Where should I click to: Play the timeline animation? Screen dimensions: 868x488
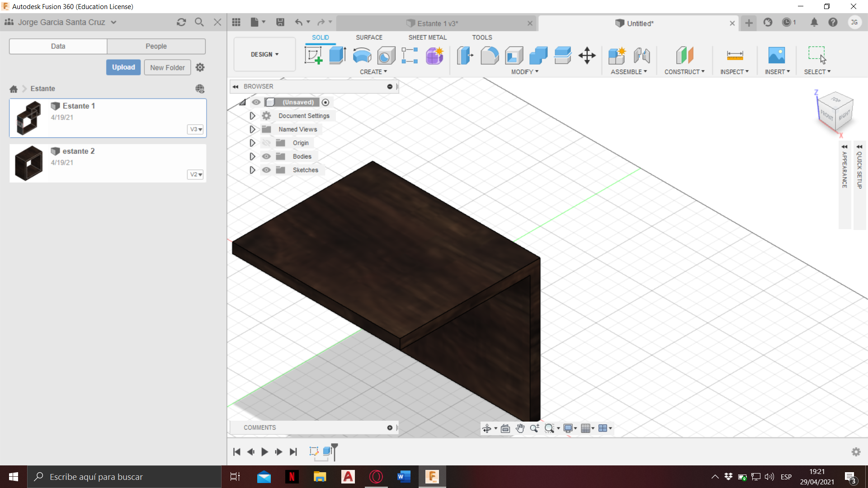coord(265,452)
